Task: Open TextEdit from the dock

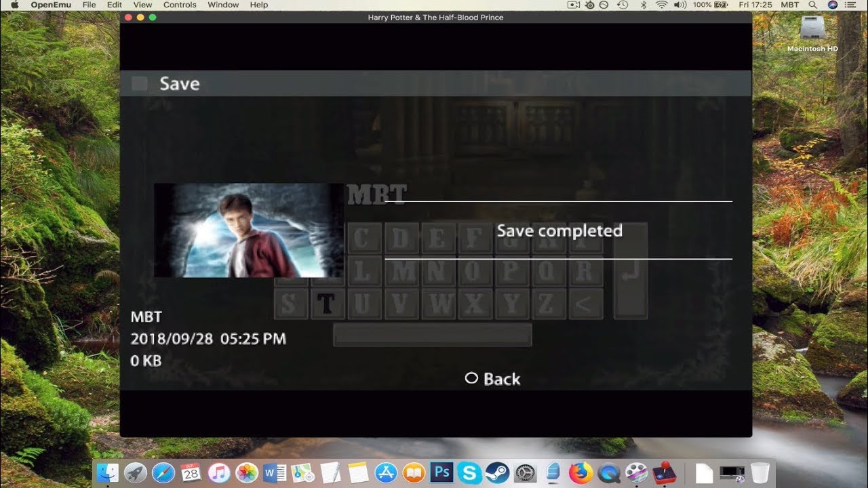Action: pos(330,472)
